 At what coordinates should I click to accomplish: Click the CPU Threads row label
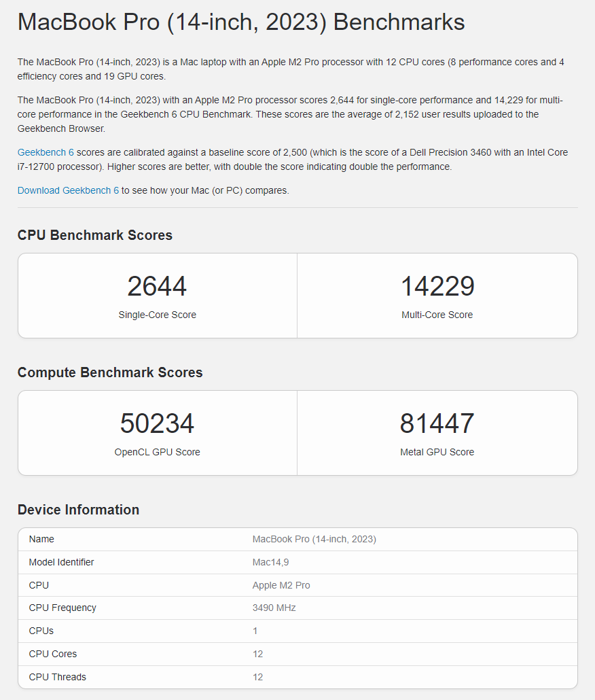click(58, 677)
